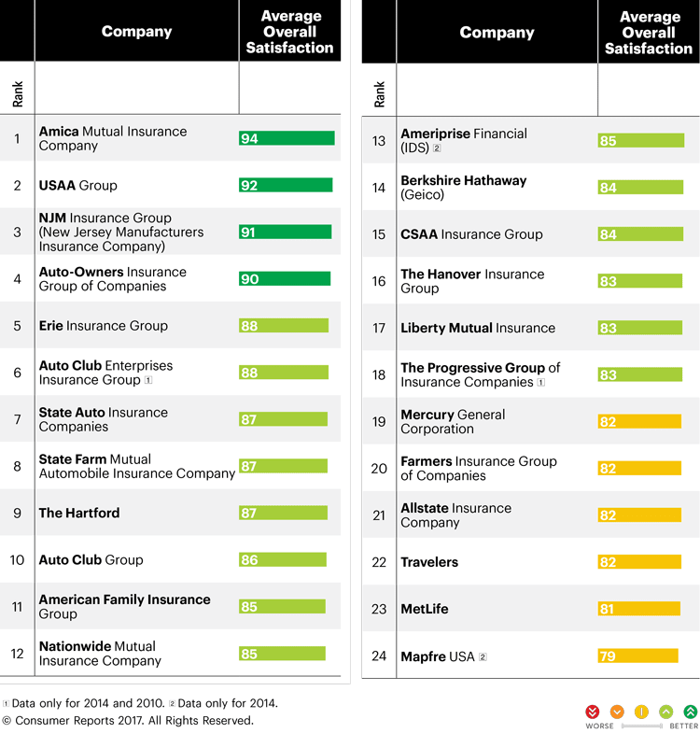This screenshot has height=733, width=700.
Task: Click the red double-down worse rating icon
Action: coord(592,712)
